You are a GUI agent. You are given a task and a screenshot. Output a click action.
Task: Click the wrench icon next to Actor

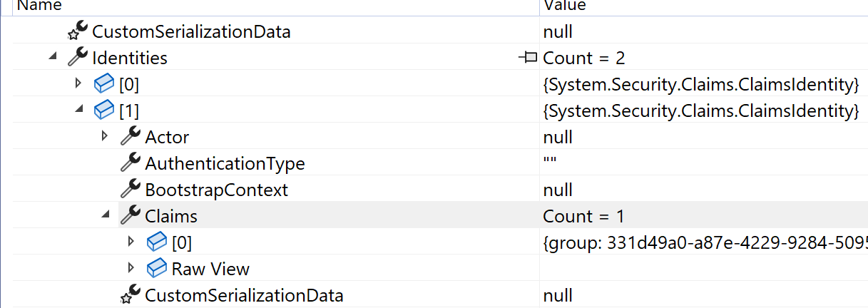[131, 137]
